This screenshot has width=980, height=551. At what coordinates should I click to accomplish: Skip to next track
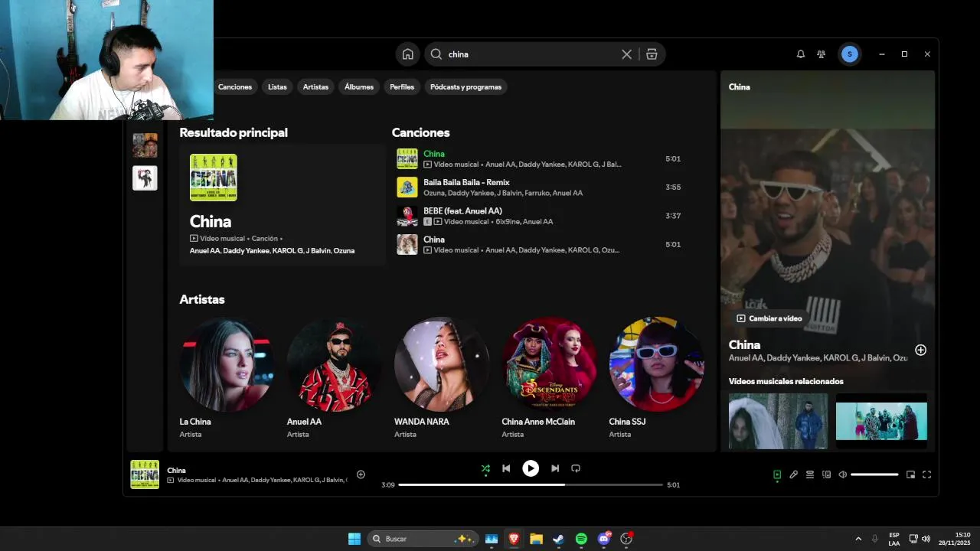(555, 468)
